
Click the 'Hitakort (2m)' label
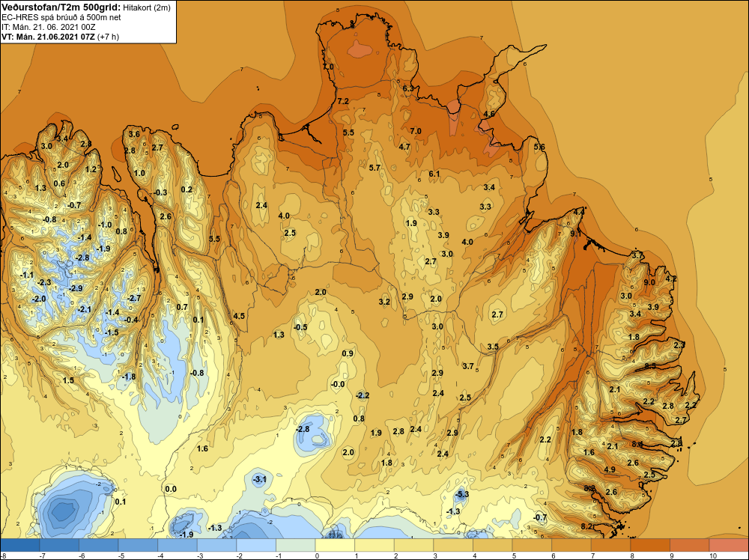tap(147, 7)
